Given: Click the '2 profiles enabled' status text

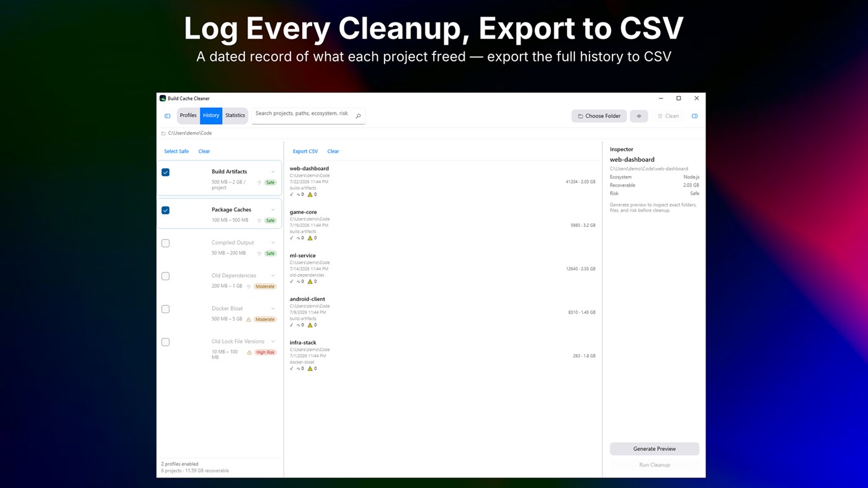Looking at the screenshot, I should point(180,464).
